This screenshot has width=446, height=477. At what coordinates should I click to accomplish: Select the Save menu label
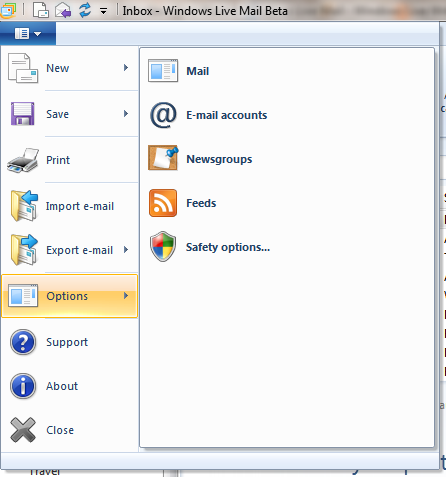pyautogui.click(x=58, y=114)
